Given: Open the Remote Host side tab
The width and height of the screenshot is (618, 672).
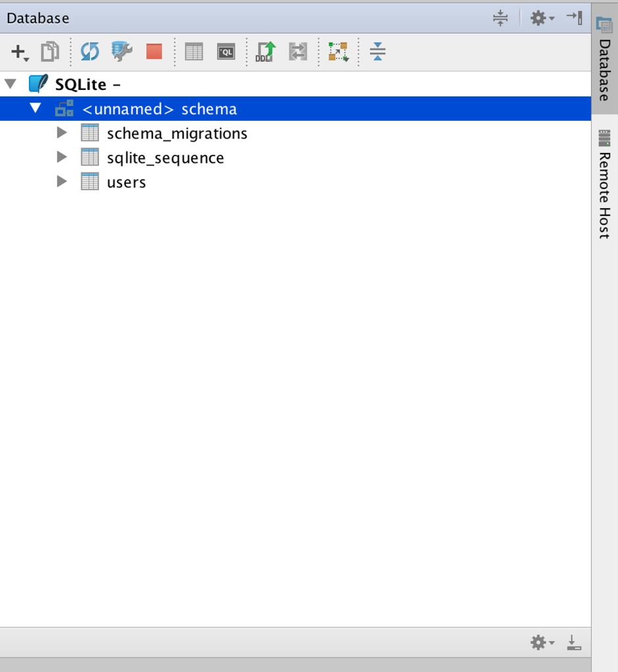Looking at the screenshot, I should click(604, 184).
